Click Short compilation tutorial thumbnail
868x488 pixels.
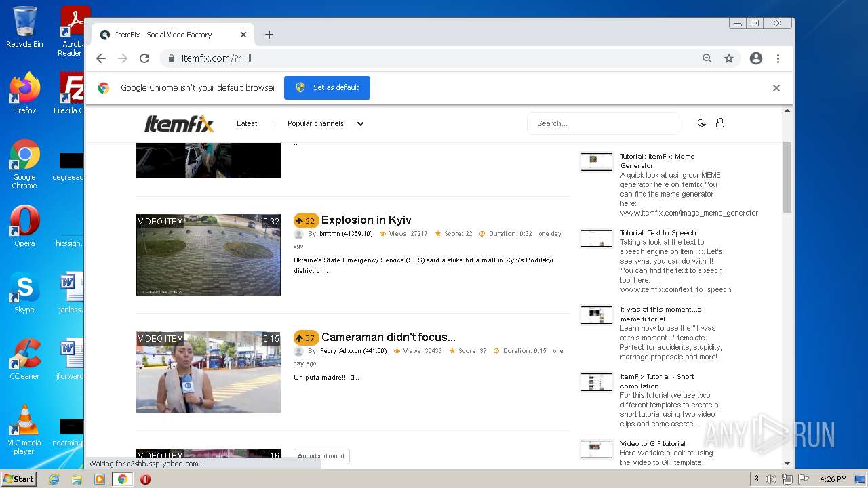[597, 382]
